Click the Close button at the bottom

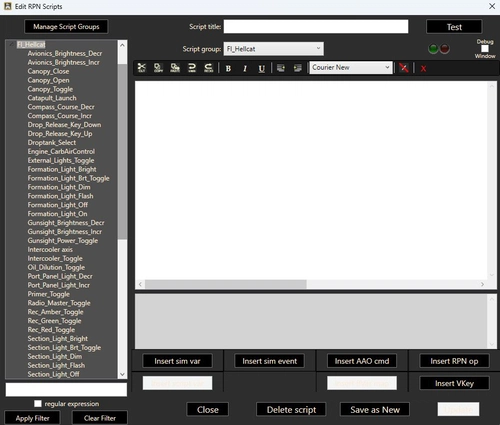pyautogui.click(x=208, y=409)
